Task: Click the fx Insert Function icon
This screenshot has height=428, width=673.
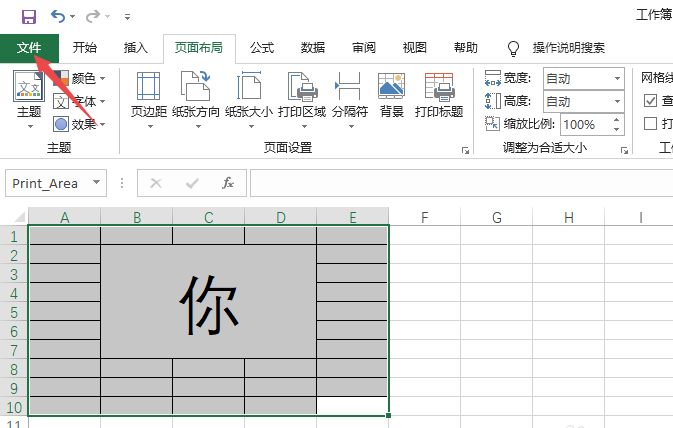Action: [228, 183]
